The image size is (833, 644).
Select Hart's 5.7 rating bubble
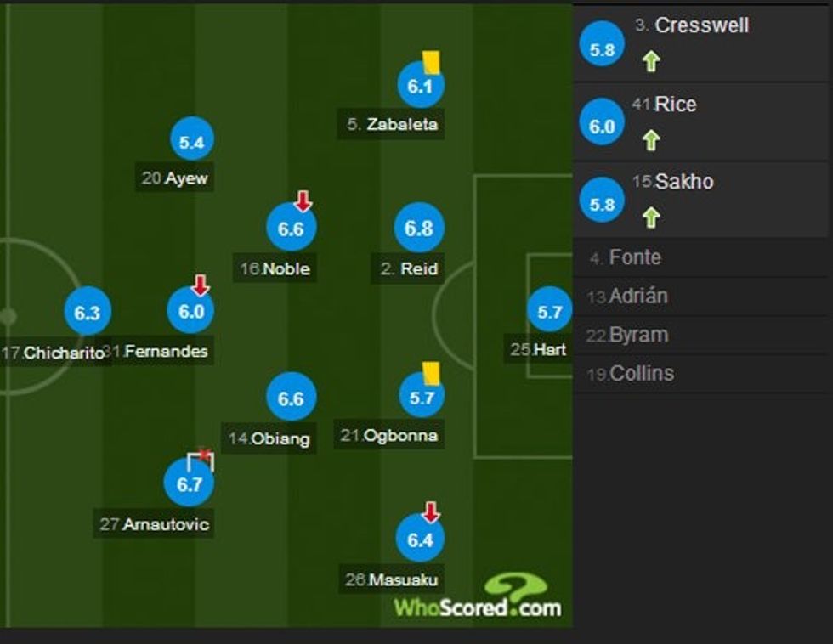[x=550, y=312]
